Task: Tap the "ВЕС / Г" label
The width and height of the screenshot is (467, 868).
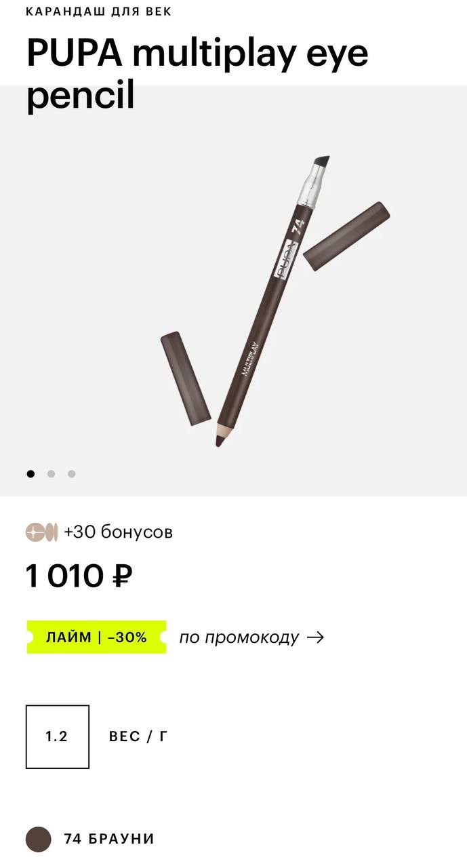Action: point(138,736)
